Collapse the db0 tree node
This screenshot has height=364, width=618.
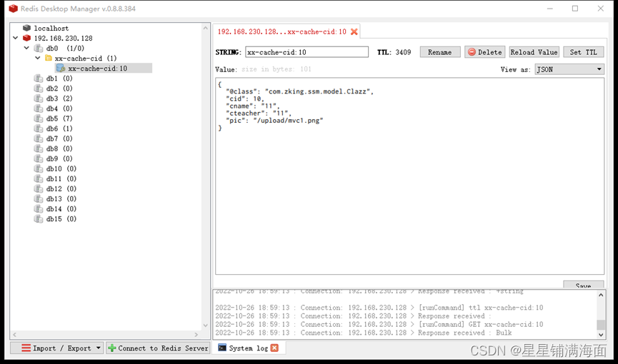[x=26, y=48]
